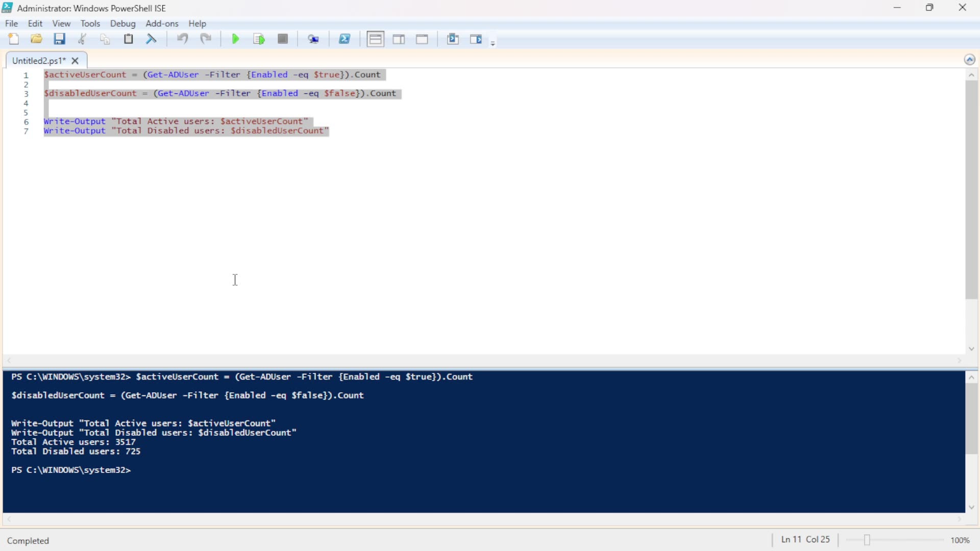This screenshot has width=980, height=551.
Task: Launch PowerShell.exe from the toolbar icon
Action: 345,39
